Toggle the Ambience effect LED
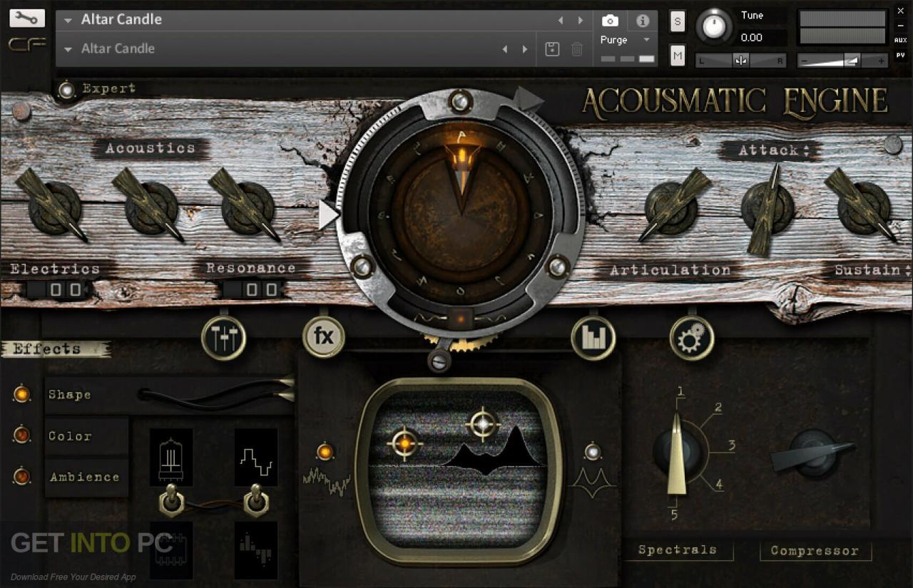The image size is (913, 588). [22, 475]
